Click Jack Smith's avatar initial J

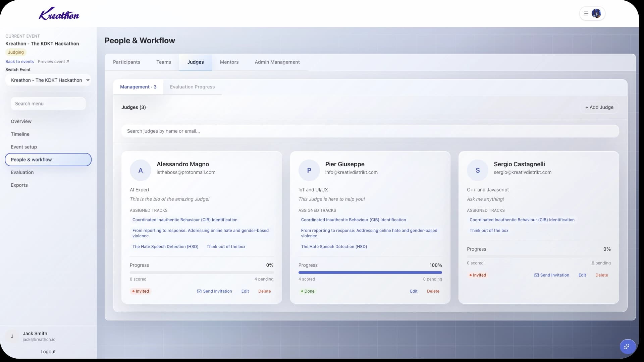pyautogui.click(x=12, y=336)
